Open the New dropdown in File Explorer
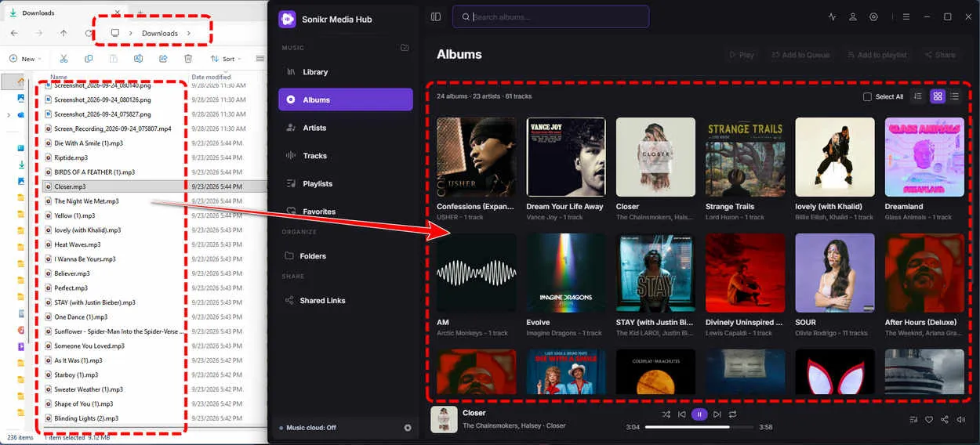Viewport: 980px width, 445px height. click(x=25, y=59)
